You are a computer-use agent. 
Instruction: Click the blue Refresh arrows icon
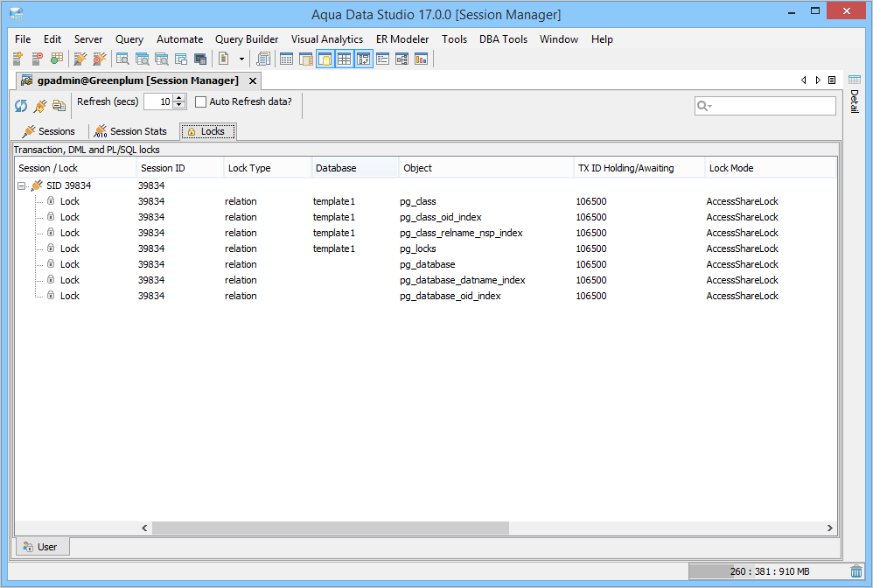click(x=21, y=105)
